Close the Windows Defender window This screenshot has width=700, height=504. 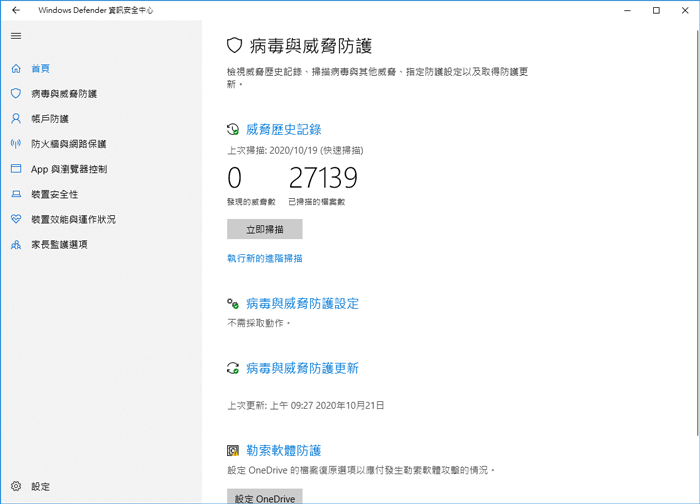point(685,10)
